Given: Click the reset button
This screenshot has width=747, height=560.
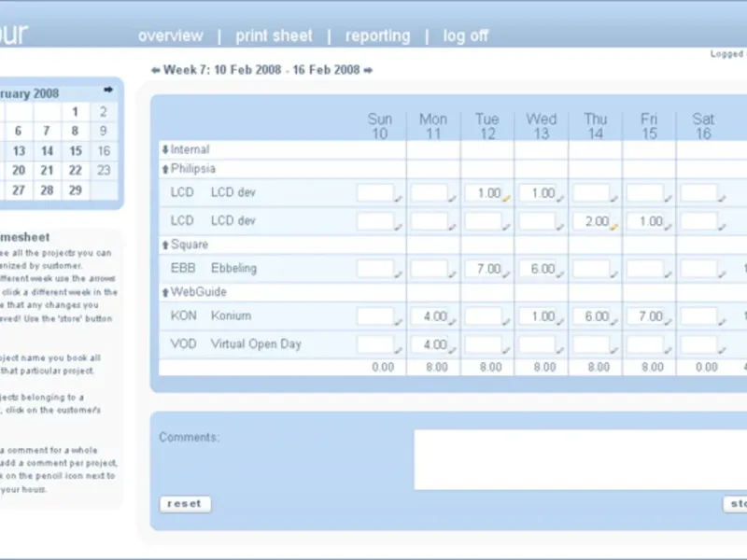Looking at the screenshot, I should pos(185,504).
